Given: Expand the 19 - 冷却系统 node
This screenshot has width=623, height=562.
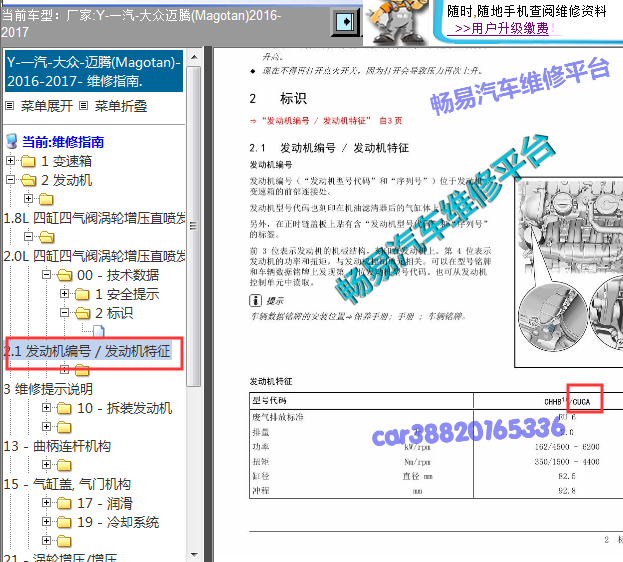Looking at the screenshot, I should click(46, 521).
